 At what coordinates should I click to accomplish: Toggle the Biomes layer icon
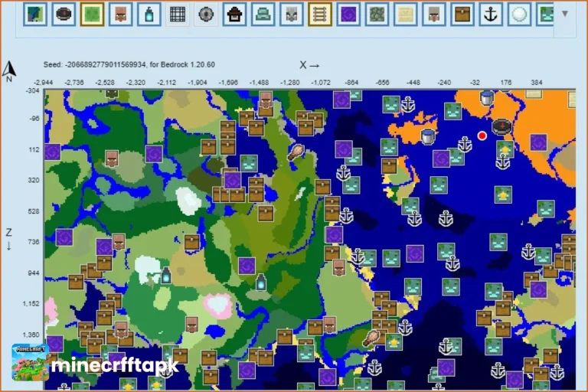click(35, 15)
